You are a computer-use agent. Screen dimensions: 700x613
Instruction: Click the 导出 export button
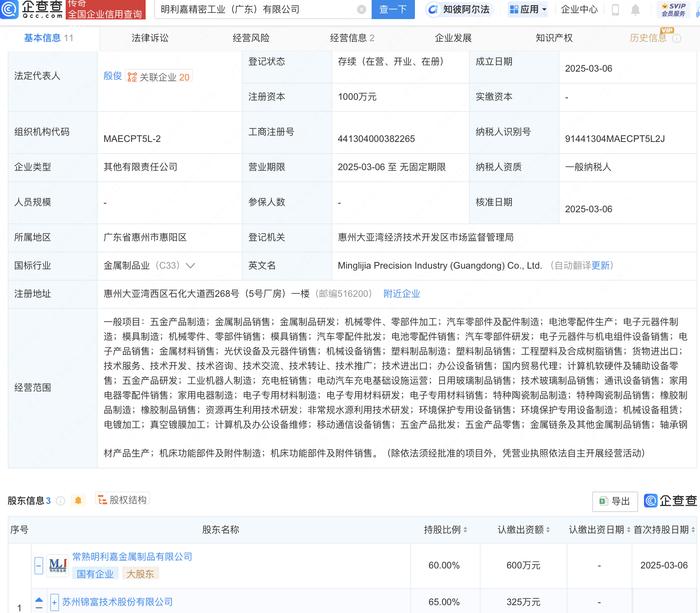(615, 501)
